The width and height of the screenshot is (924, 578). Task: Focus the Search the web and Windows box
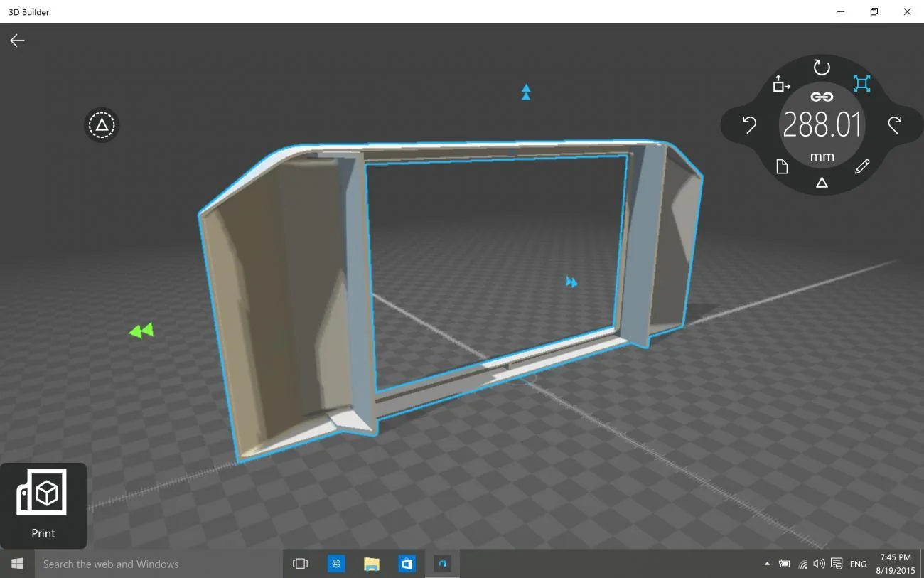pyautogui.click(x=158, y=564)
